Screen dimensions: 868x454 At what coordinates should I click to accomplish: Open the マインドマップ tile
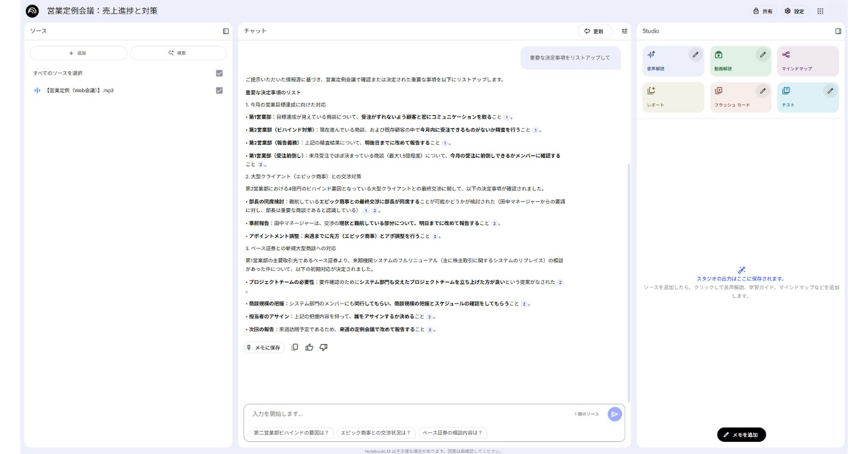pos(808,61)
